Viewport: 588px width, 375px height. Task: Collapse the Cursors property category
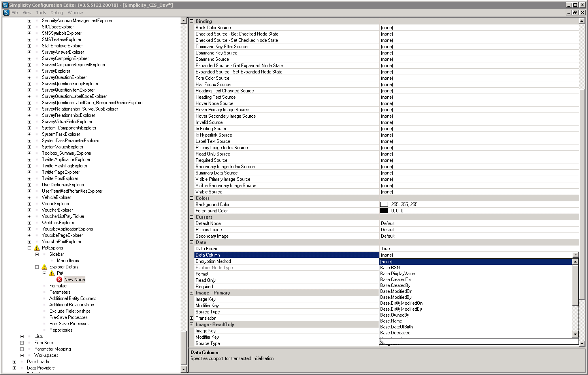tap(192, 217)
